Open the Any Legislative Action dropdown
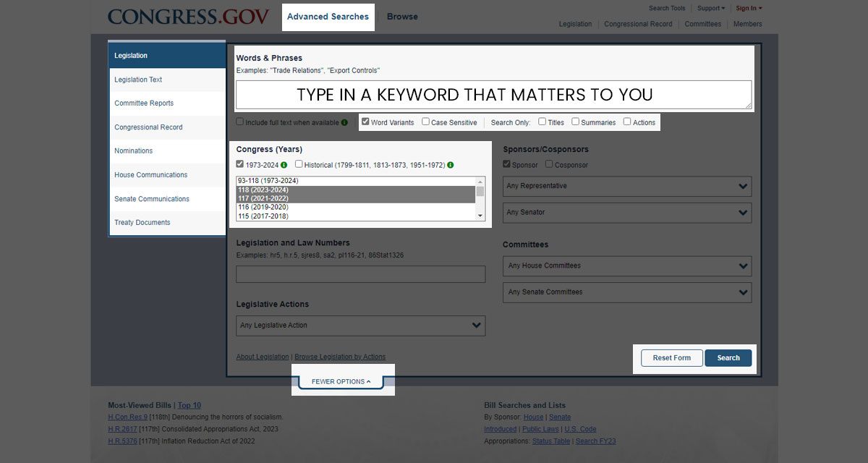 pyautogui.click(x=360, y=326)
